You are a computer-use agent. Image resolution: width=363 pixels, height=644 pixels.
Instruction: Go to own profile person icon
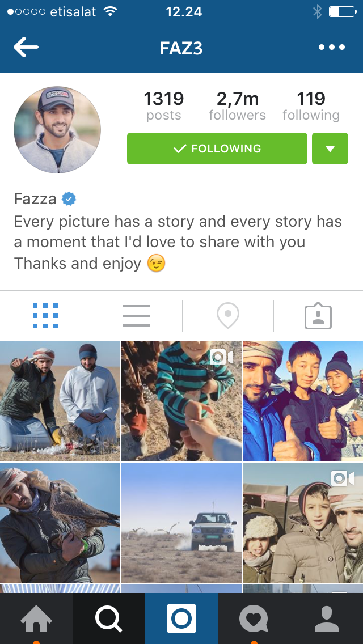point(326,618)
